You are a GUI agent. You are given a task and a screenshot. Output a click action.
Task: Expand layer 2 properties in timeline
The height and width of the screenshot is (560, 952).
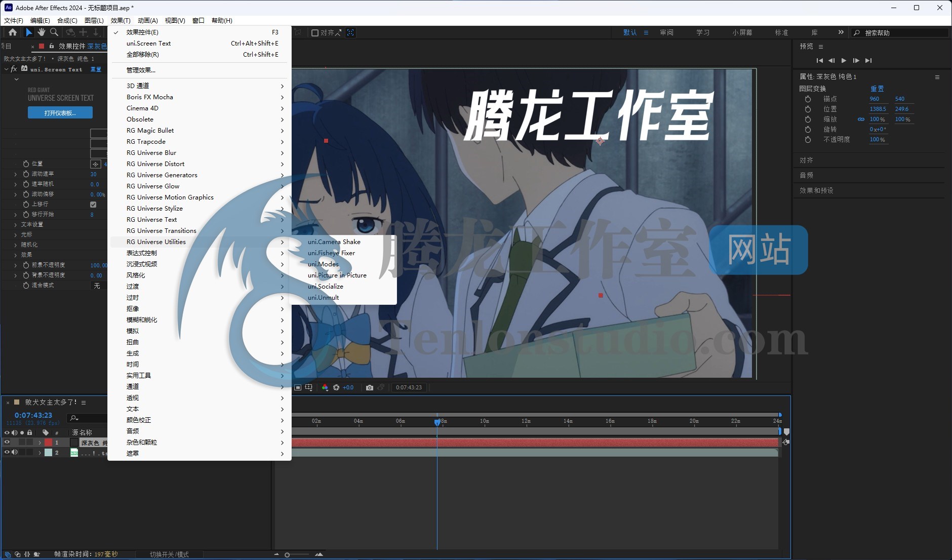coord(39,453)
